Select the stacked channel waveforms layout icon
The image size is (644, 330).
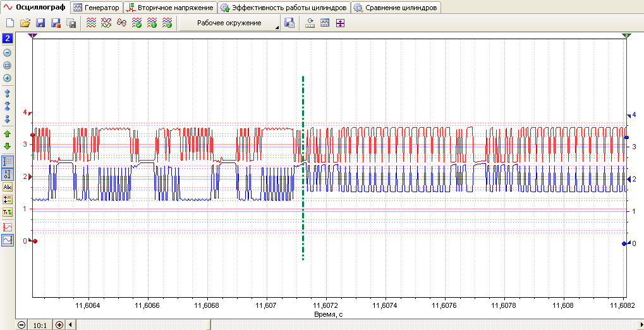pos(91,23)
